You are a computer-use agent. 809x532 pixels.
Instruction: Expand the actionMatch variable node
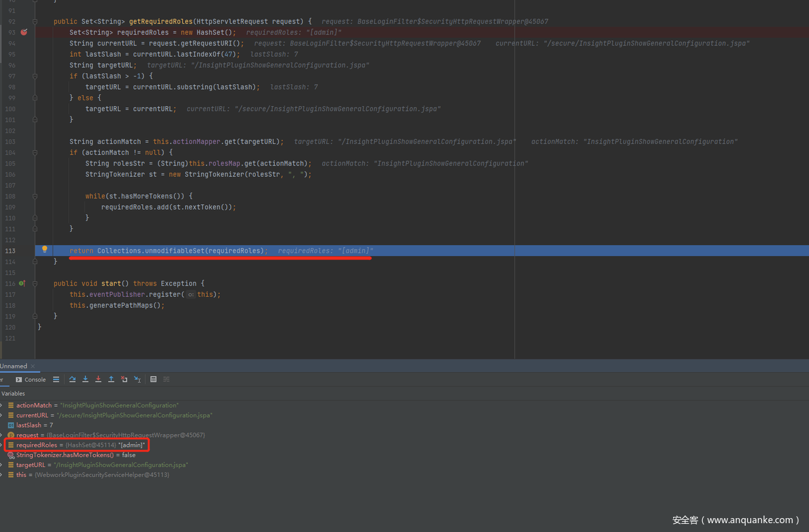tap(2, 405)
